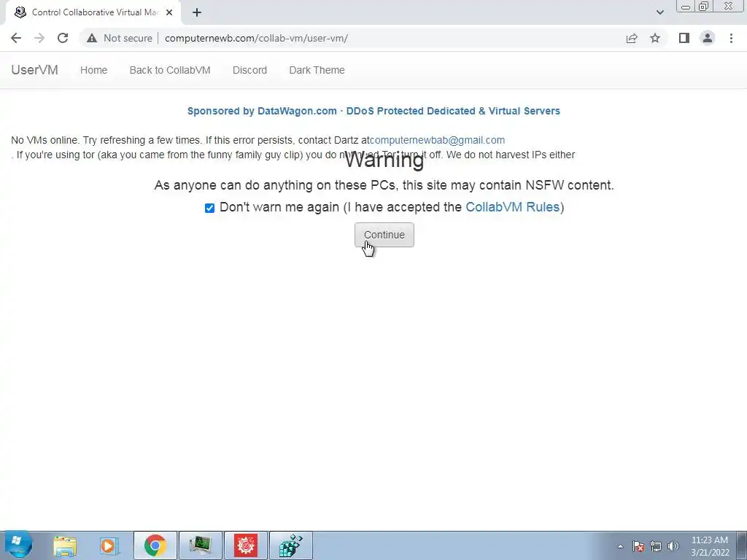Go Back to CollabVM nav link
The height and width of the screenshot is (560, 747).
click(x=170, y=70)
